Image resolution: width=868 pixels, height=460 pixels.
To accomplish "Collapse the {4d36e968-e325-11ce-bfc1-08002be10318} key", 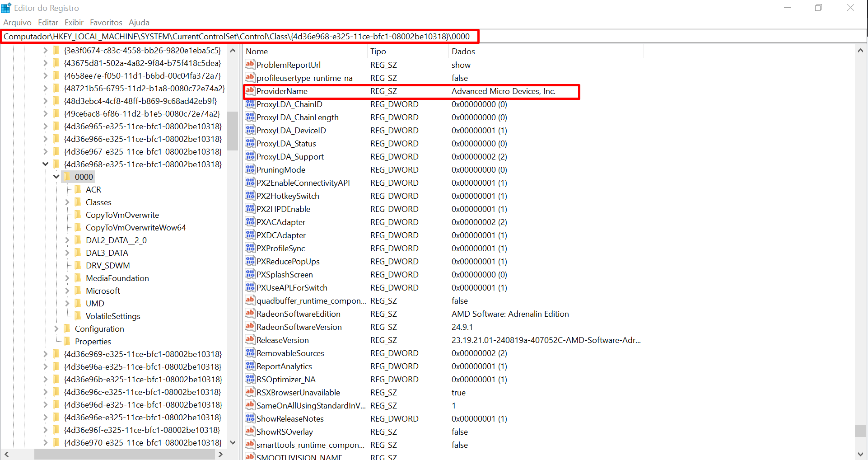I will point(45,164).
